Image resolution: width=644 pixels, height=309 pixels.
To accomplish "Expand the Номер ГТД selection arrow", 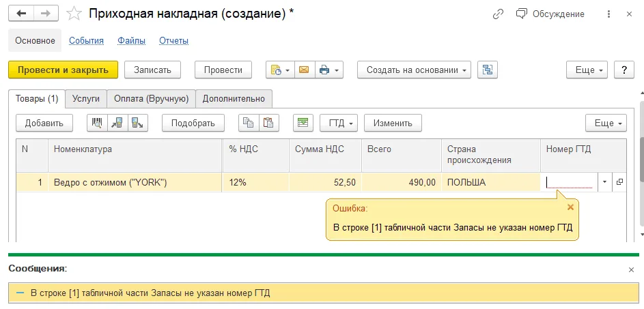I will pos(604,182).
